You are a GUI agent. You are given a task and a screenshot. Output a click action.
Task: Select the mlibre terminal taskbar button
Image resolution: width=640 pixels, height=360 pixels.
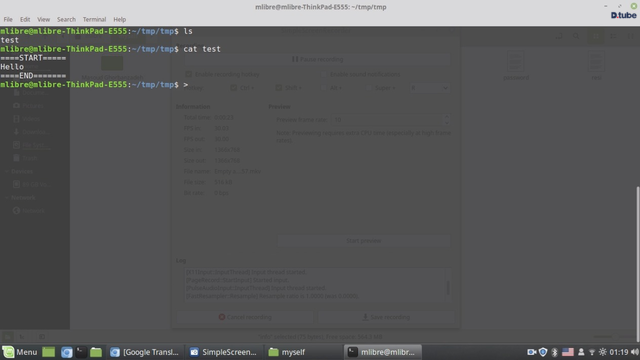point(382,352)
